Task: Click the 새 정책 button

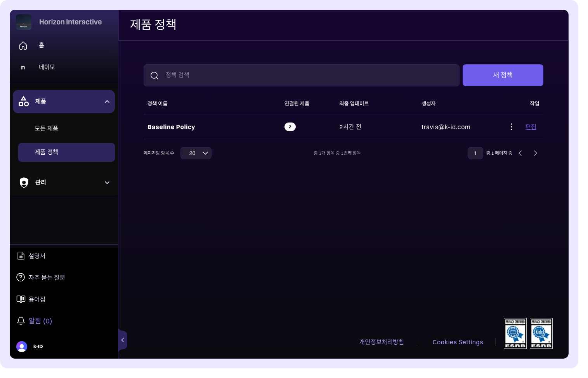Action: coord(503,75)
